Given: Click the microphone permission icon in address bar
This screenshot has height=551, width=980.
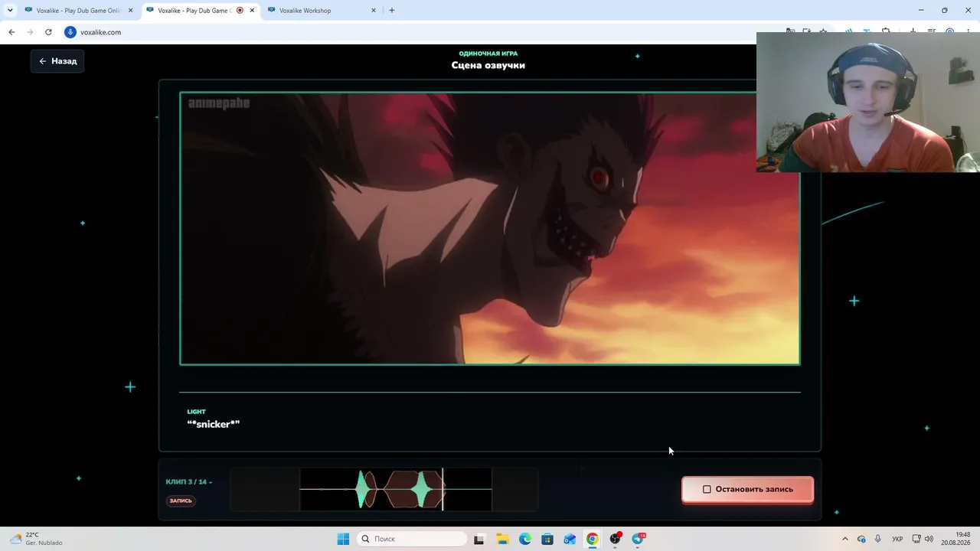Looking at the screenshot, I should coord(70,32).
